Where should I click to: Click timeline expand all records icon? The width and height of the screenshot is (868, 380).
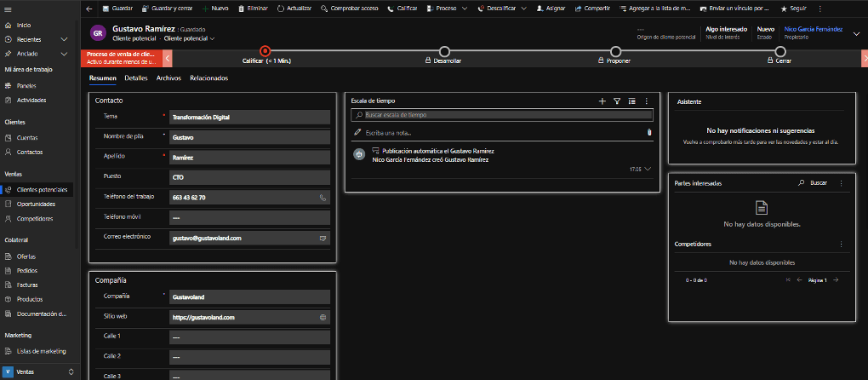[x=631, y=101]
